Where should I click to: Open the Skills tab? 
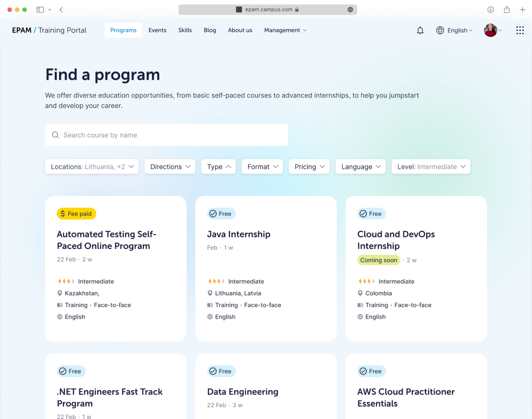pyautogui.click(x=185, y=30)
